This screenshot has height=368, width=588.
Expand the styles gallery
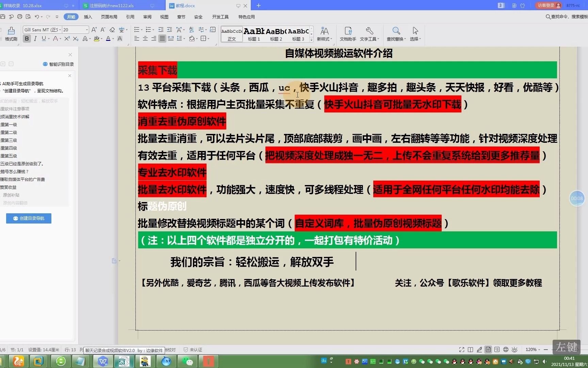(311, 40)
